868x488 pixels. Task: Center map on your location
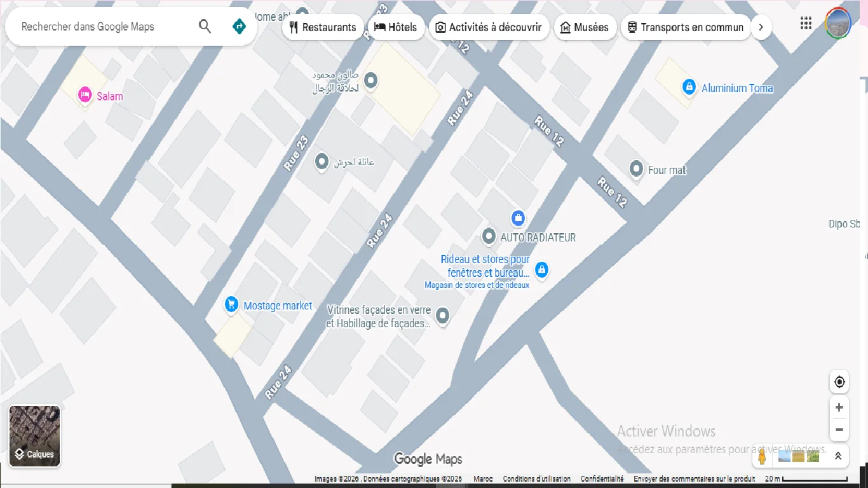pos(839,382)
